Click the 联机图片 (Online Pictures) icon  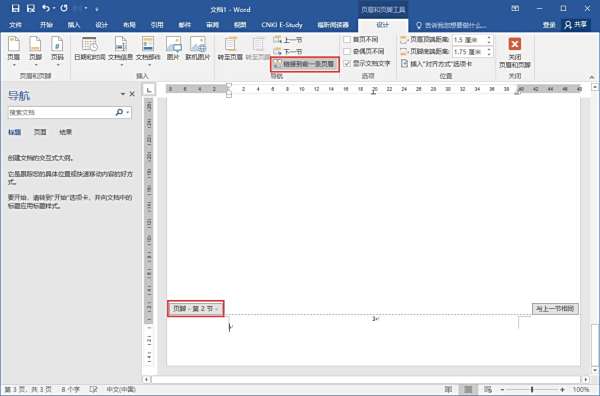[x=198, y=49]
